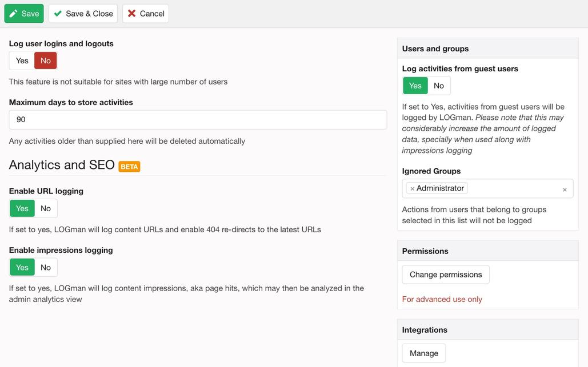Click the green checkmark Save & Close icon
This screenshot has width=588, height=367.
pos(58,14)
